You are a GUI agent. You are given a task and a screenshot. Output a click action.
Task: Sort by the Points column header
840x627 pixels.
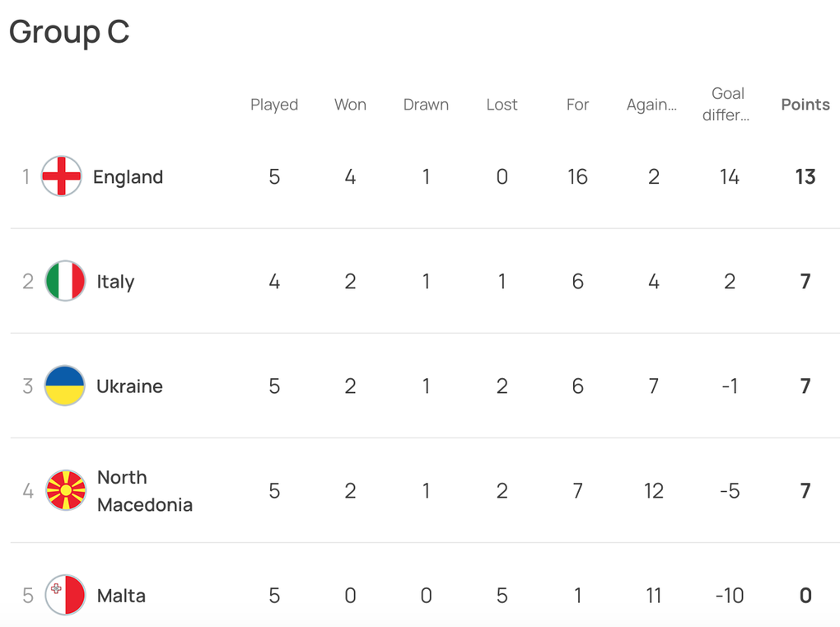pos(805,105)
